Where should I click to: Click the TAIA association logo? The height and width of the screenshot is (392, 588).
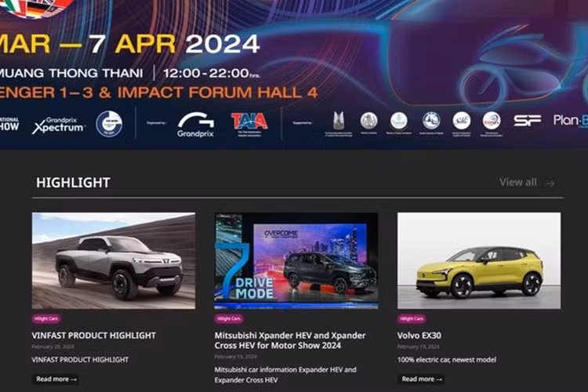click(x=249, y=122)
